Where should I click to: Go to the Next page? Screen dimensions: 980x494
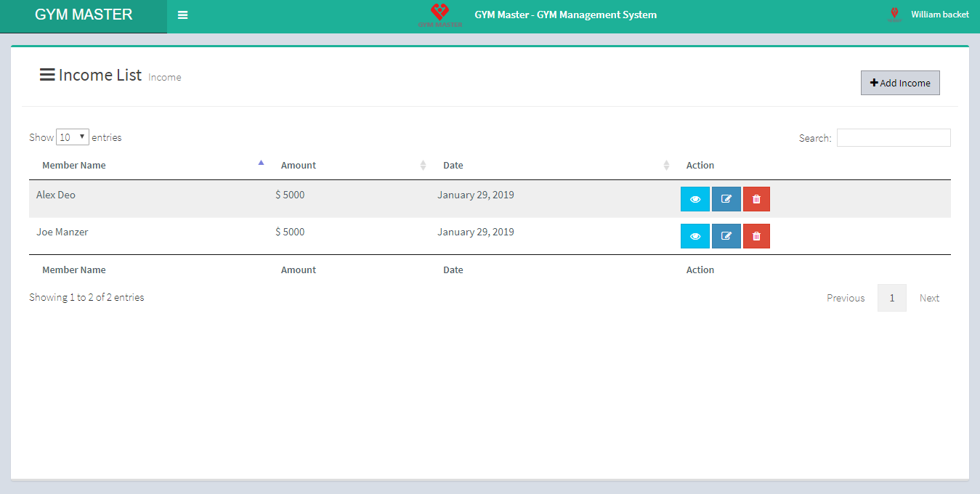(929, 298)
